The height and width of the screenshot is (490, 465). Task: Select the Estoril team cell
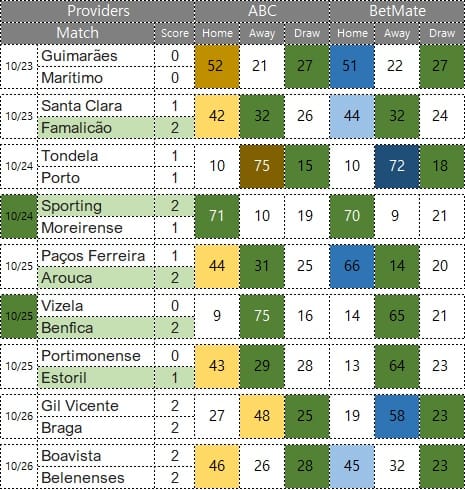pos(96,378)
